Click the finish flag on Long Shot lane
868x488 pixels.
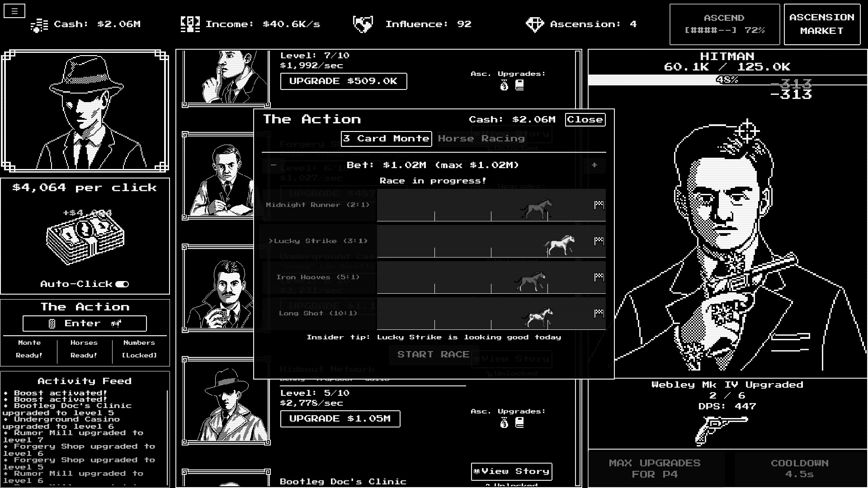pyautogui.click(x=599, y=314)
